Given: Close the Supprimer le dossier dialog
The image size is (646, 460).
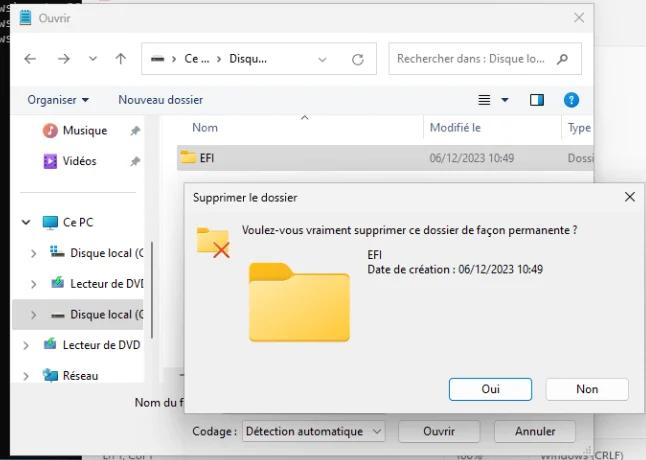Looking at the screenshot, I should tap(630, 197).
